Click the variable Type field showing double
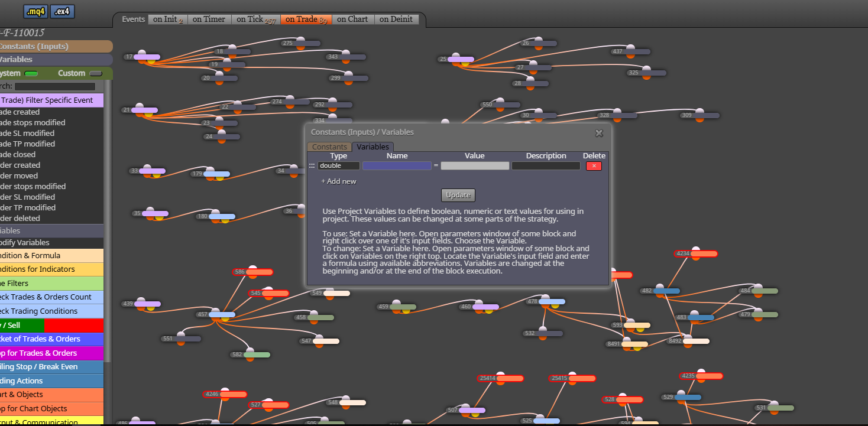Viewport: 868px width, 426px height. (x=339, y=166)
